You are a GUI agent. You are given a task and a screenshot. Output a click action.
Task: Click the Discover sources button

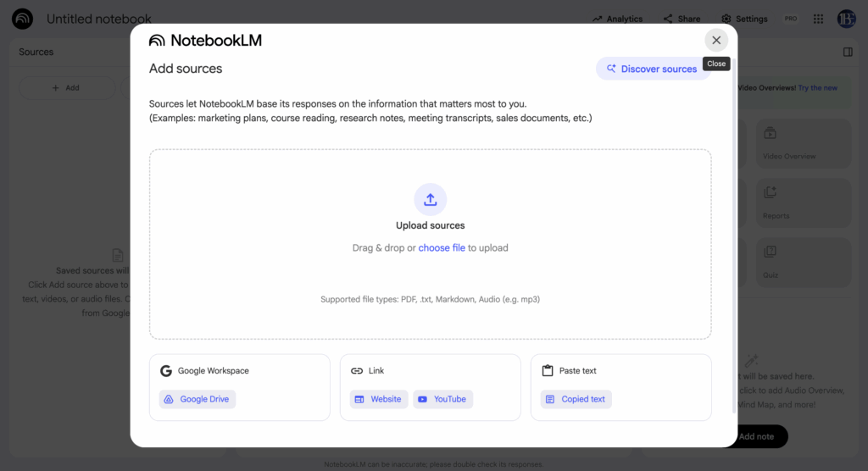click(652, 69)
